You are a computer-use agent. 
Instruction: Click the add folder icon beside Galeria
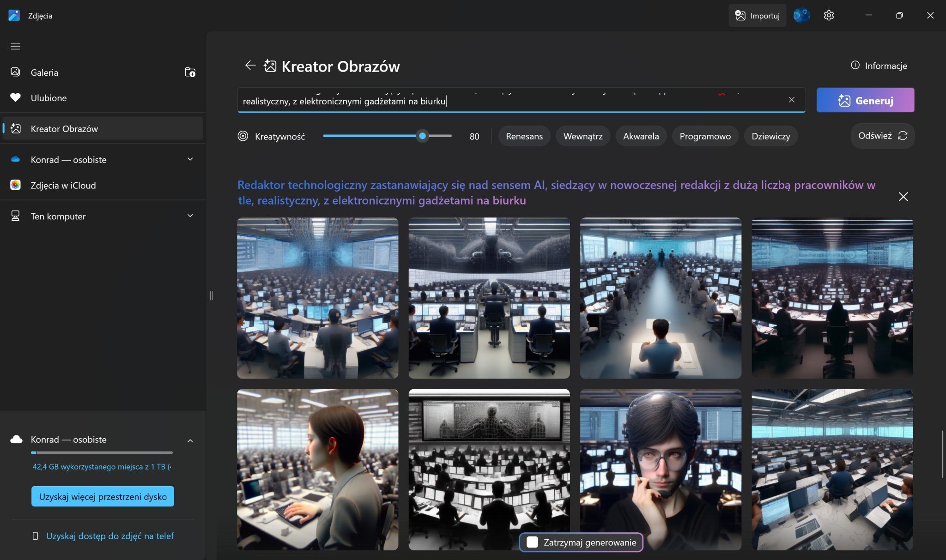(190, 72)
